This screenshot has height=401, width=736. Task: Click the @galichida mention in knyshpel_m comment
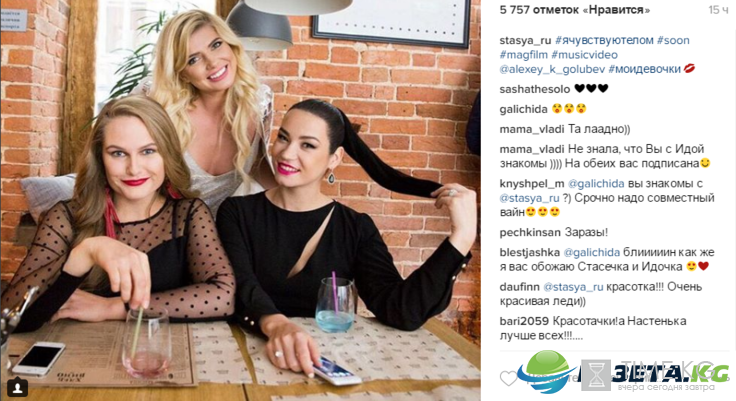coord(596,184)
